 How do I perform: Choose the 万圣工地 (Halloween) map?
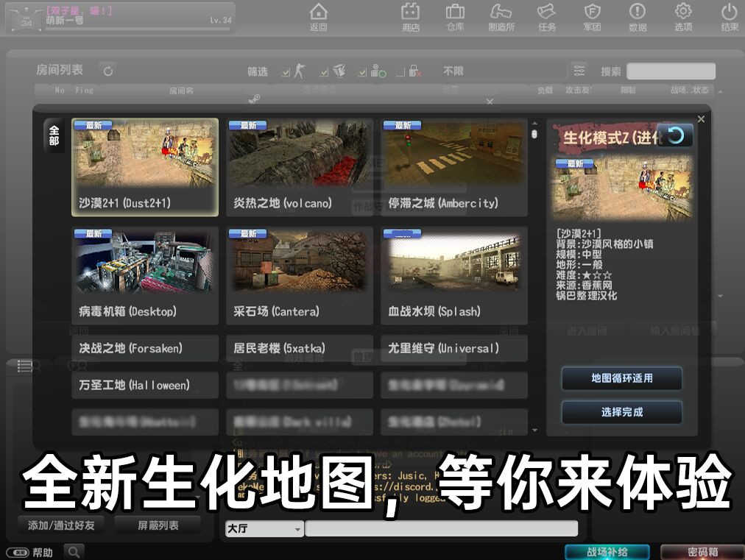pos(145,385)
